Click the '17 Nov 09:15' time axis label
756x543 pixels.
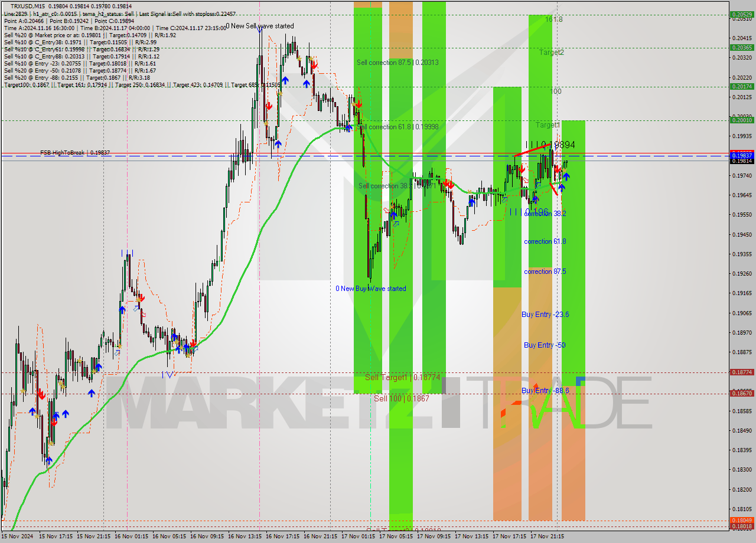tap(434, 537)
